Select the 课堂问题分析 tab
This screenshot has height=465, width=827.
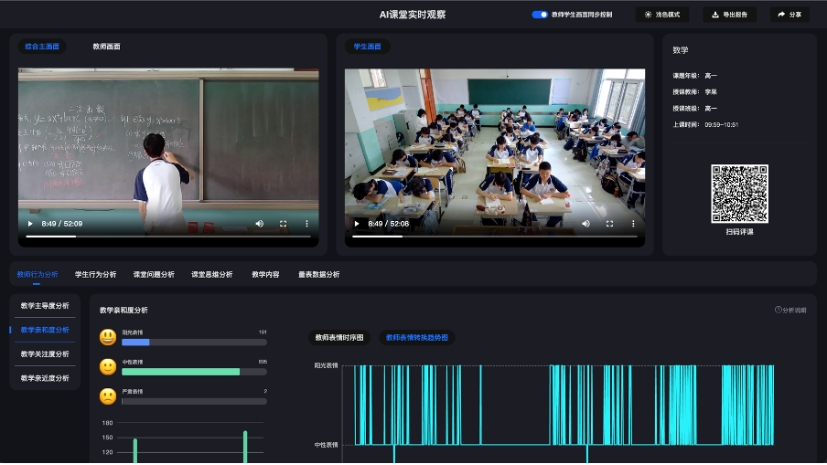coord(153,274)
